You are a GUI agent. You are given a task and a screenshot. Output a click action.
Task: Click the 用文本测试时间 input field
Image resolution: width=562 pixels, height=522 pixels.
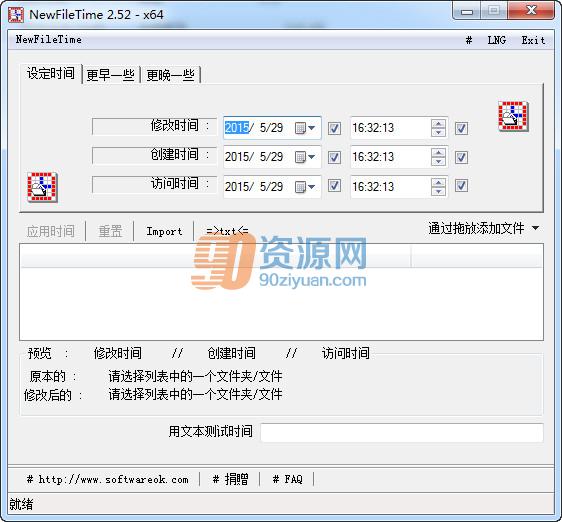click(x=402, y=432)
